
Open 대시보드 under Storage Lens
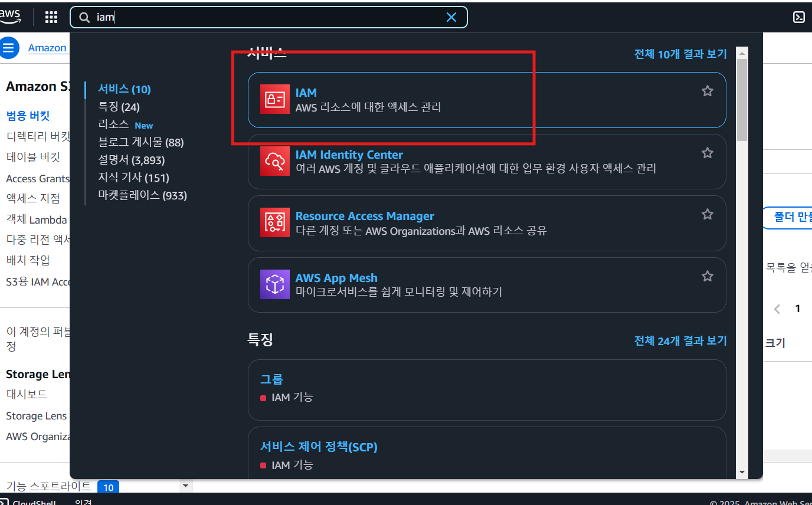coord(27,394)
